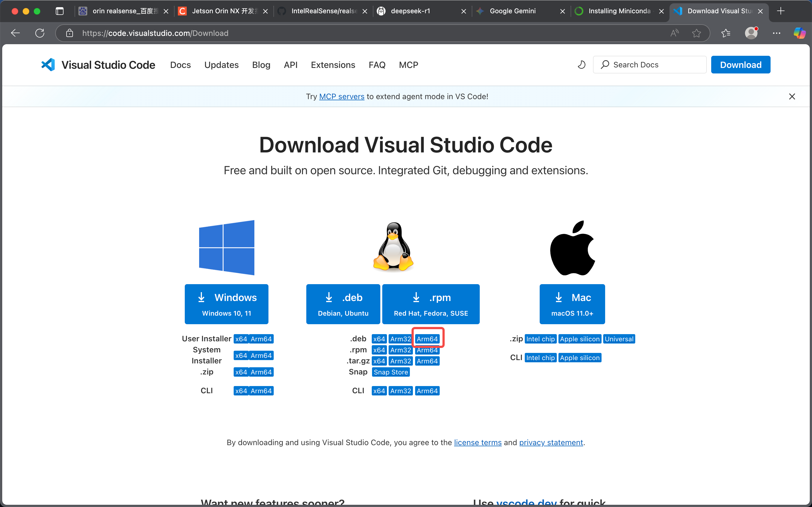Screen dimensions: 812x507
Task: Select Windows CLI x64
Action: 241,391
